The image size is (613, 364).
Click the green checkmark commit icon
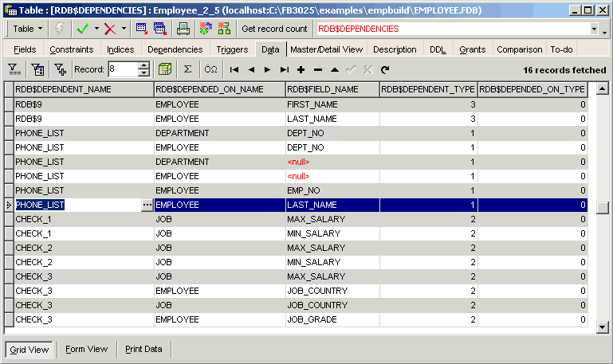[83, 29]
